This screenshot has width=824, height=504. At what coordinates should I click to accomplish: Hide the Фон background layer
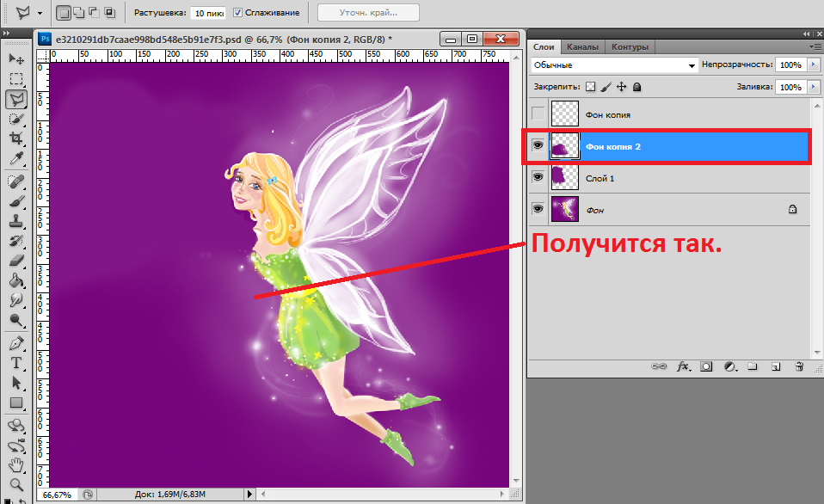coord(538,209)
